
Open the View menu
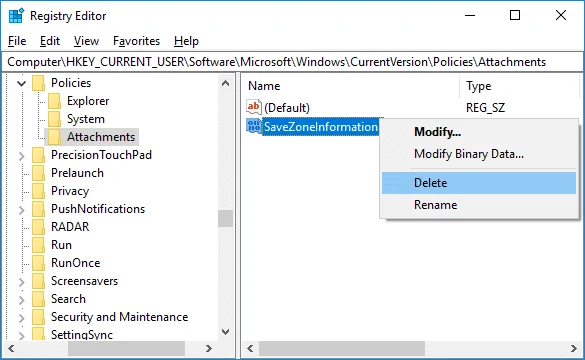pos(86,41)
